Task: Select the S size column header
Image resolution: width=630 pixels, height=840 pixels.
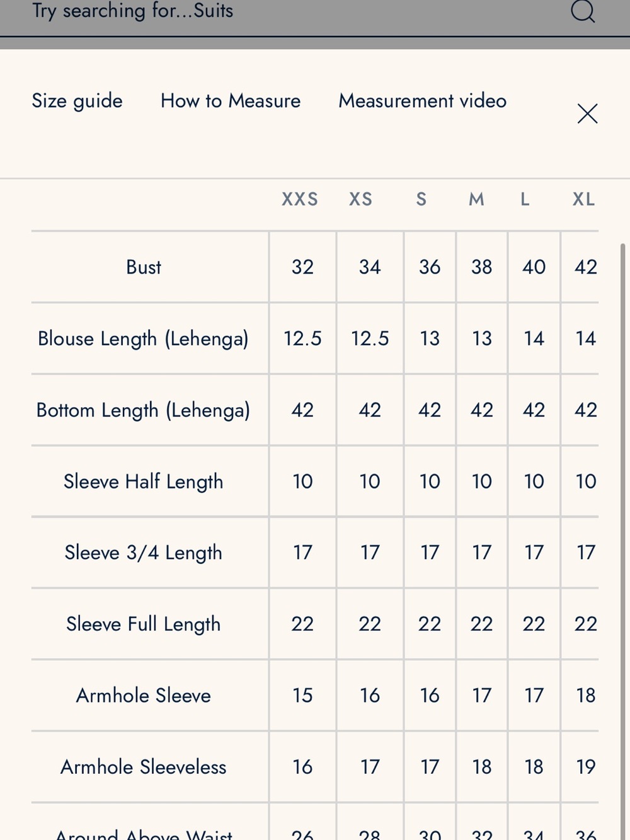Action: pyautogui.click(x=421, y=199)
